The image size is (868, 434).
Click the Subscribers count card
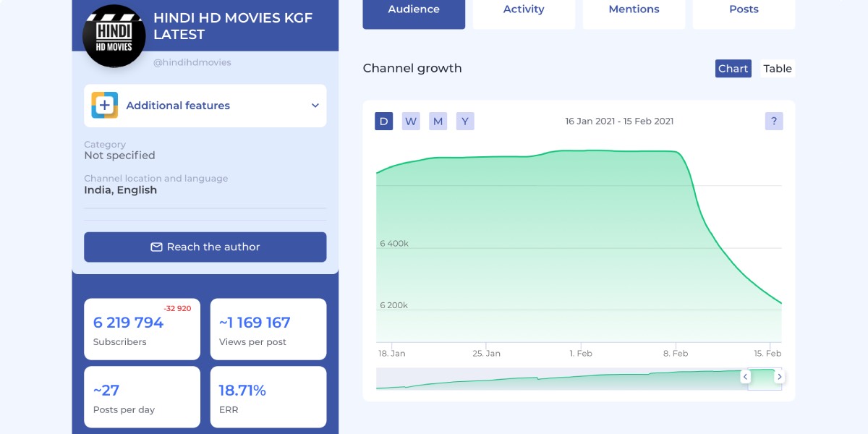[142, 329]
